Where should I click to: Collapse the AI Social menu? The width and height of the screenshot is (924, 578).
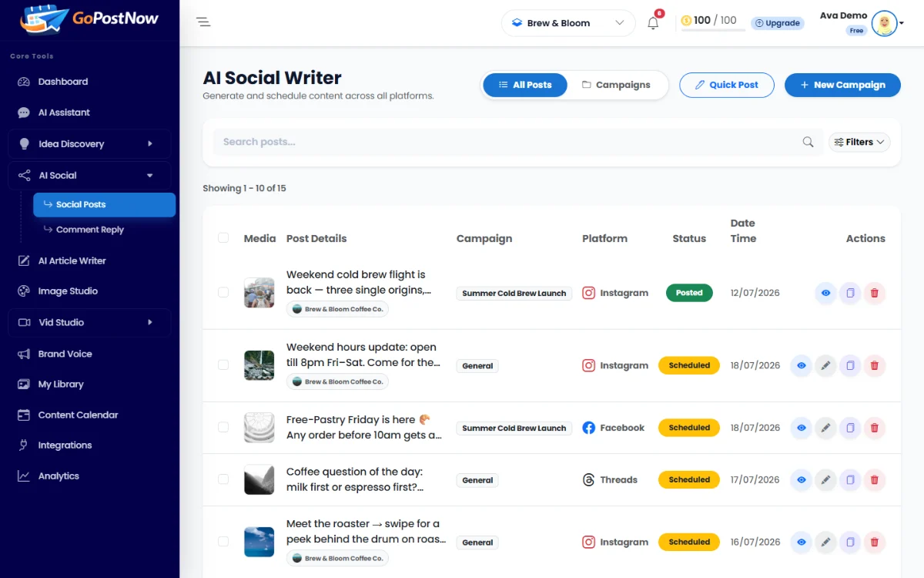point(89,176)
